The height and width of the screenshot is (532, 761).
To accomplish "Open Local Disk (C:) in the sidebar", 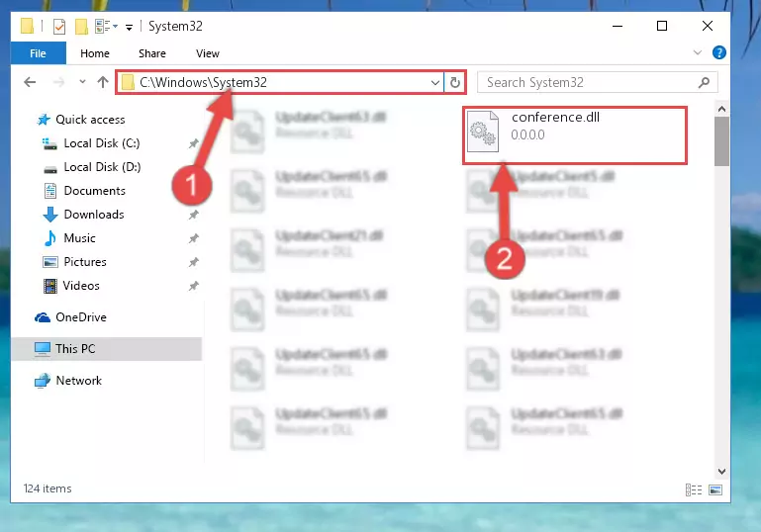I will click(x=102, y=143).
